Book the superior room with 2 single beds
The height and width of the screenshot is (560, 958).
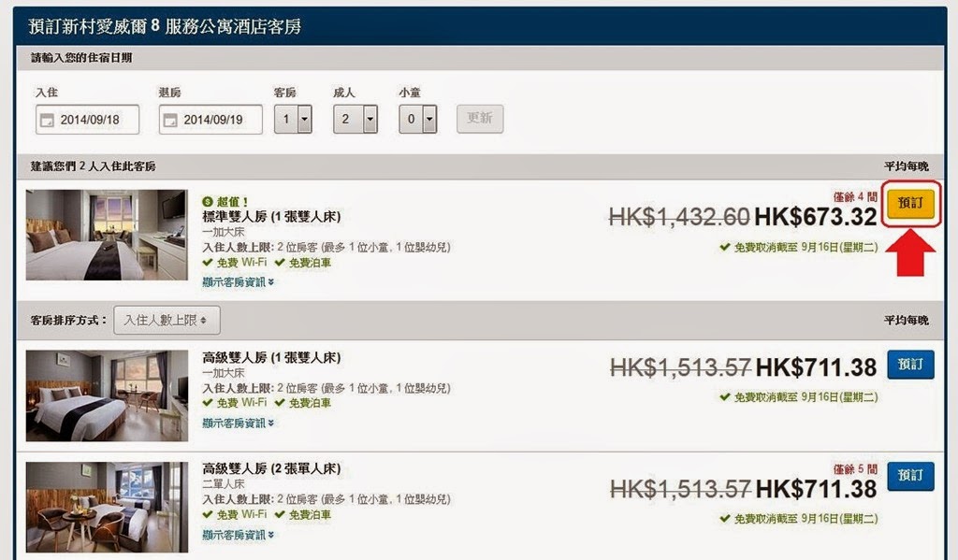[910, 476]
